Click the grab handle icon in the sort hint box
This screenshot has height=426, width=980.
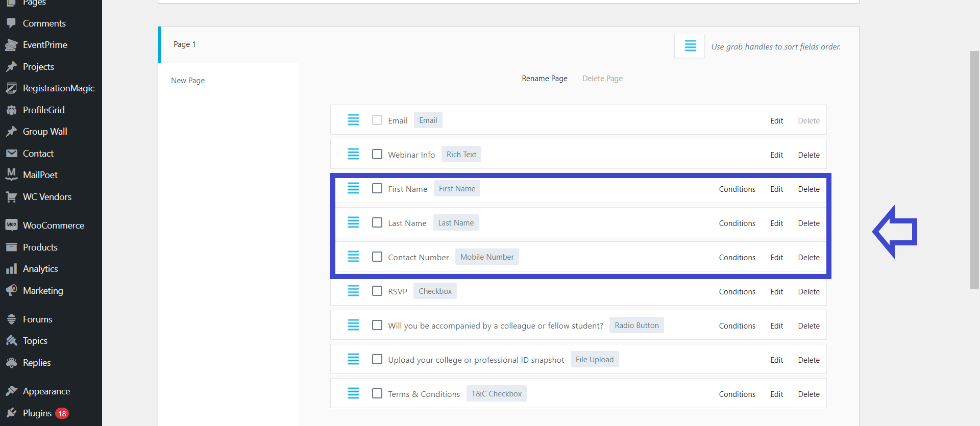tap(690, 46)
